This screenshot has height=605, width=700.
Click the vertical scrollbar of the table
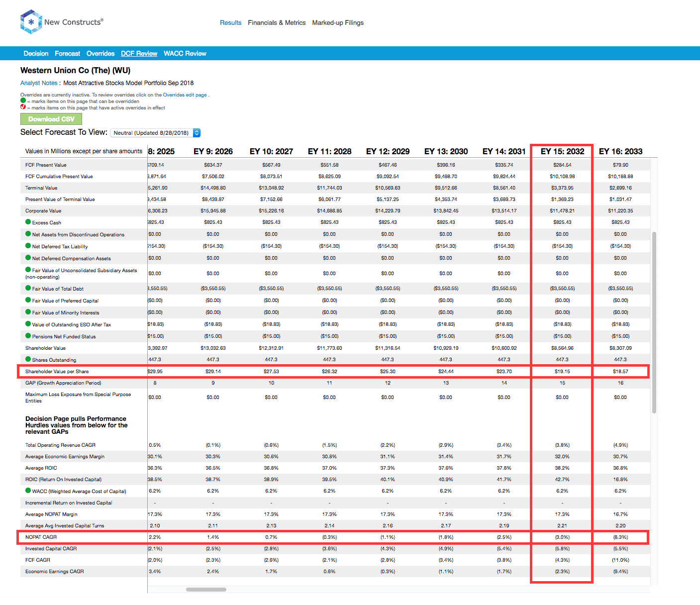tap(654, 322)
